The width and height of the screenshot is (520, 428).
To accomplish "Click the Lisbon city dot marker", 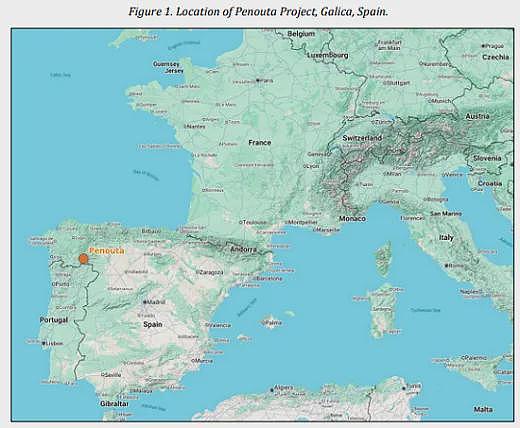I will coord(43,343).
